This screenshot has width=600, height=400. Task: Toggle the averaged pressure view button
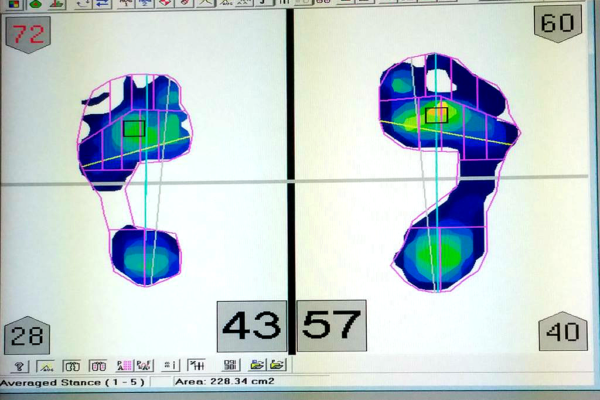coord(46,366)
